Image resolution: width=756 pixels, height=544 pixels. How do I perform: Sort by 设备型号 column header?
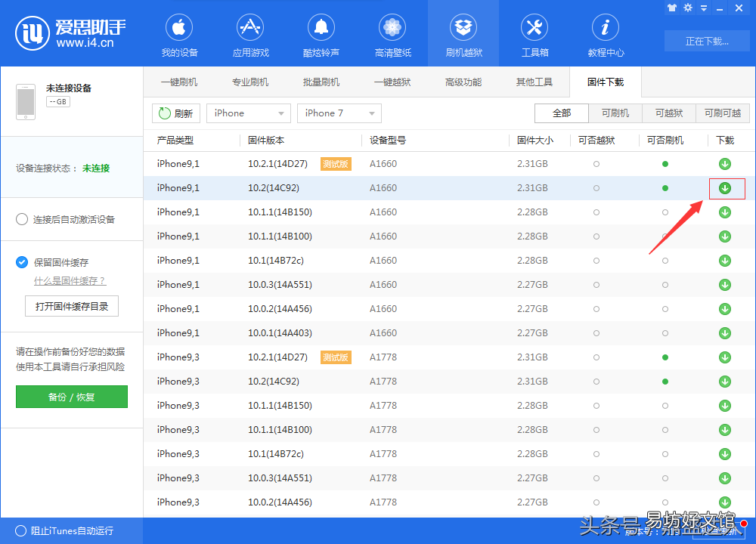coord(388,141)
